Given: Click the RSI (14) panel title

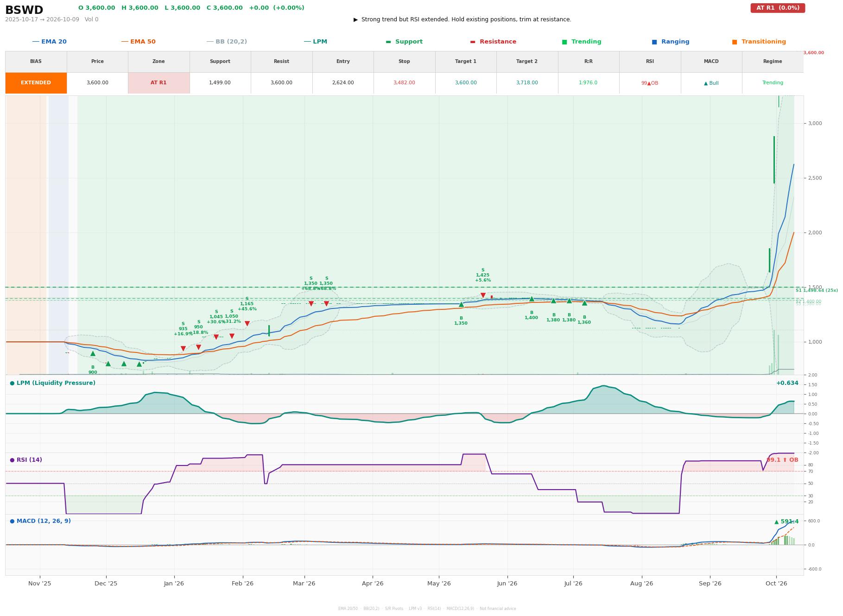Looking at the screenshot, I should coord(26,460).
